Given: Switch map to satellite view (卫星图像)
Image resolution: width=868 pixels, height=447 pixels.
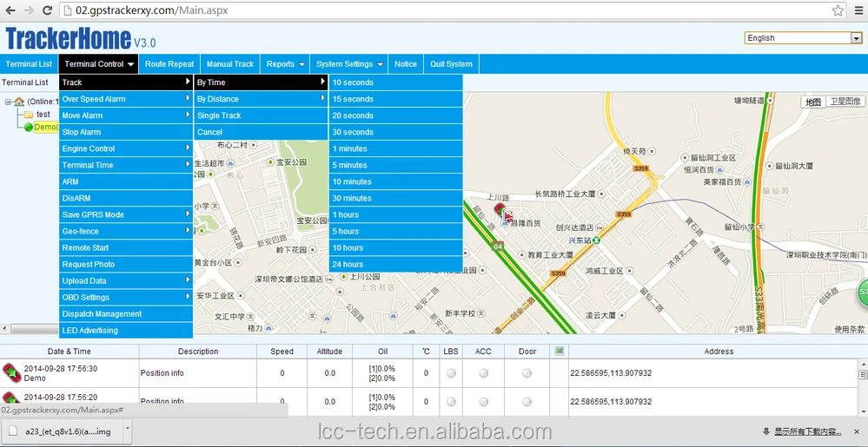Looking at the screenshot, I should click(845, 102).
